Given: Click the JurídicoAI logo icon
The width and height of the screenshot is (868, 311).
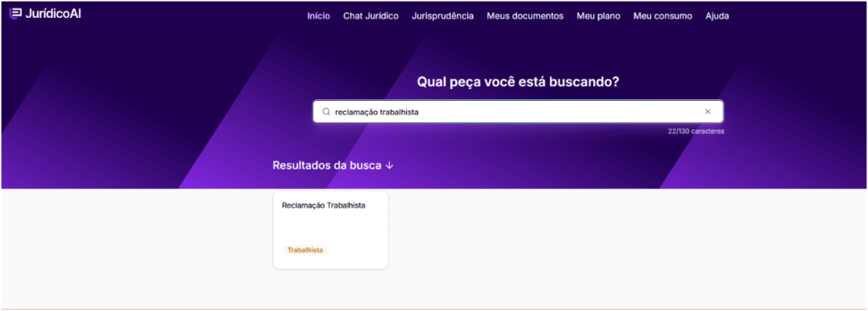Looking at the screenshot, I should click(x=16, y=14).
